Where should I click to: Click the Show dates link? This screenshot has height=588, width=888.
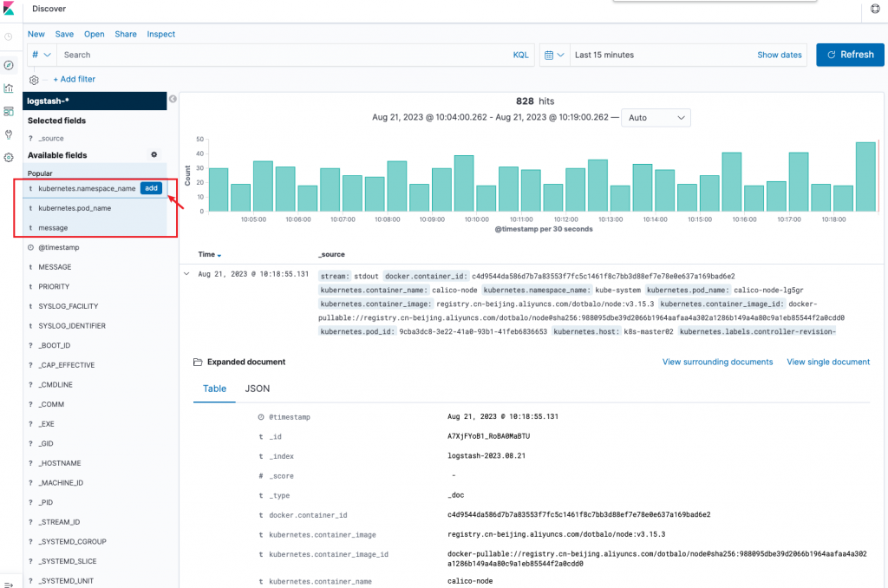click(x=780, y=55)
